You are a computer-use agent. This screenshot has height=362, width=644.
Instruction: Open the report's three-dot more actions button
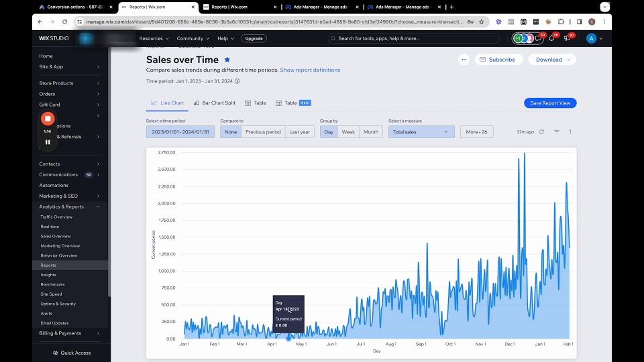click(464, 60)
